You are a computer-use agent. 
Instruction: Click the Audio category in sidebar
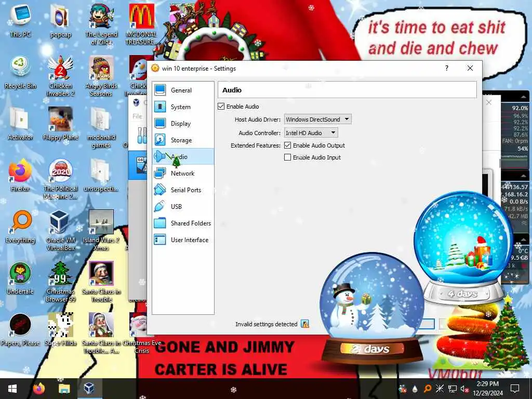[x=183, y=157]
